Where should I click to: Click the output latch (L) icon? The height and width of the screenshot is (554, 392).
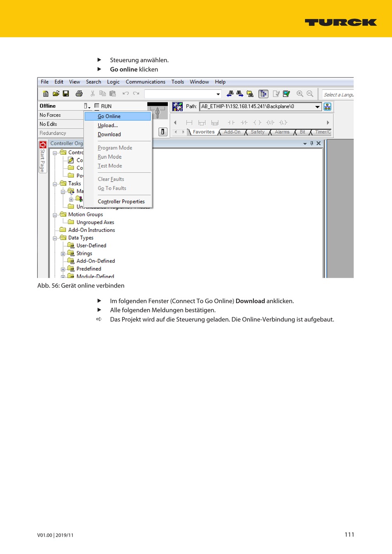[283, 123]
